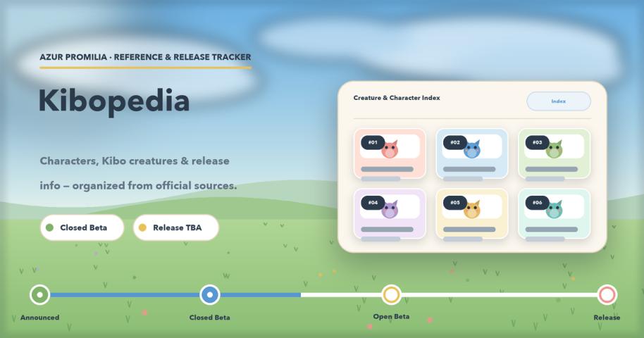Click the Azur Promilia reference tracker header text

(145, 57)
